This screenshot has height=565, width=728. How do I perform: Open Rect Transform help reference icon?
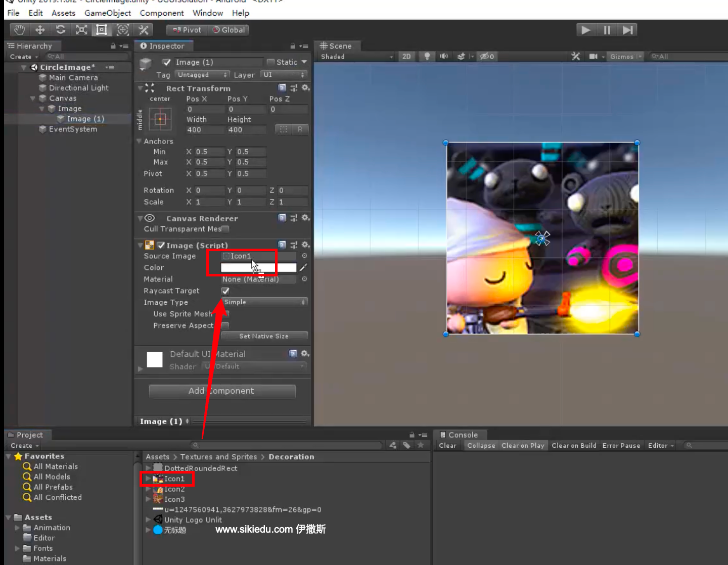click(282, 87)
